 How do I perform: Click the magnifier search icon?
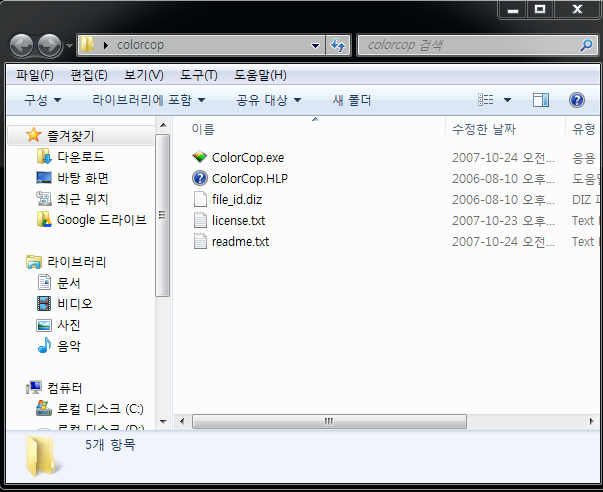(586, 45)
